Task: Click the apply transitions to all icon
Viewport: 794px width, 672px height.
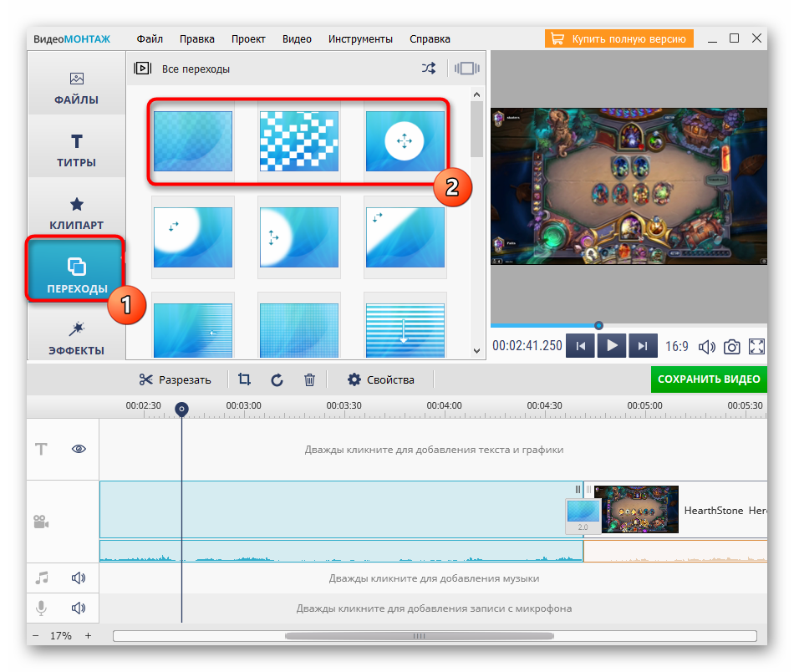Action: point(467,69)
